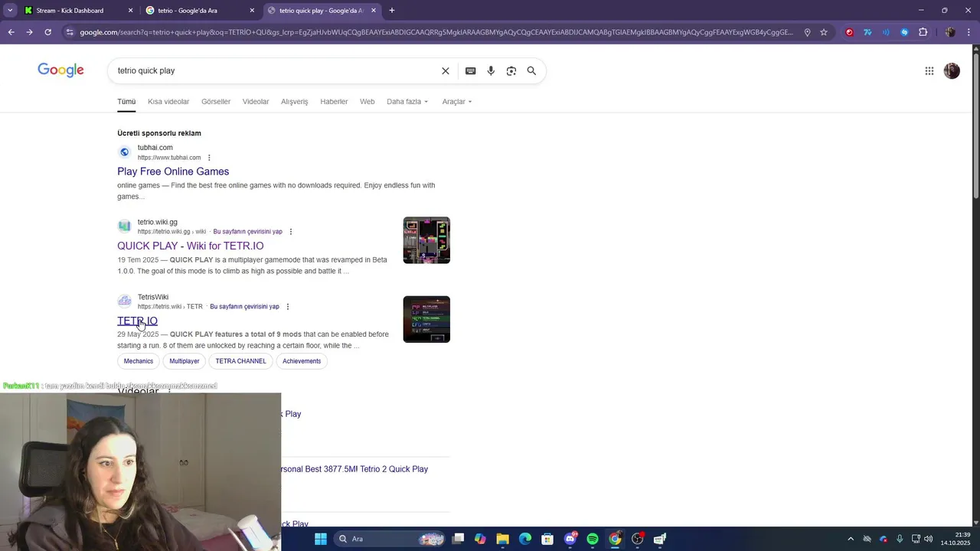Clear the search query with the X icon

446,70
